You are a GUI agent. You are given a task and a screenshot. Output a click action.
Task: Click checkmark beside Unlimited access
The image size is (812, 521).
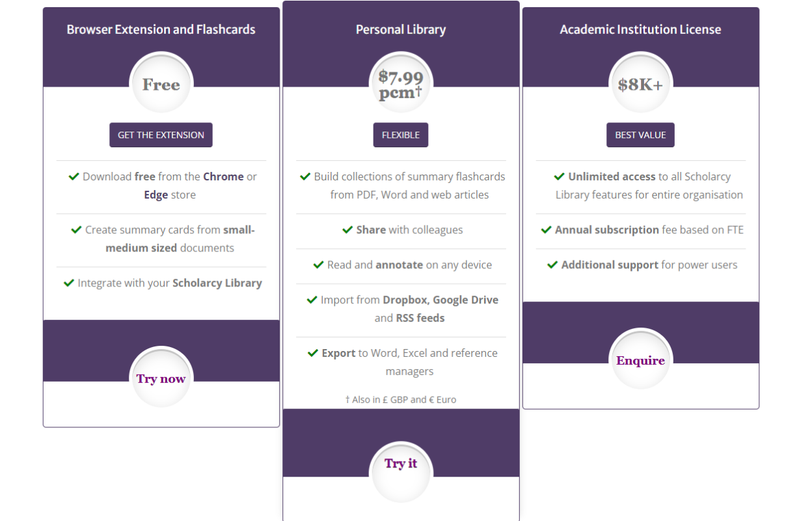click(559, 176)
